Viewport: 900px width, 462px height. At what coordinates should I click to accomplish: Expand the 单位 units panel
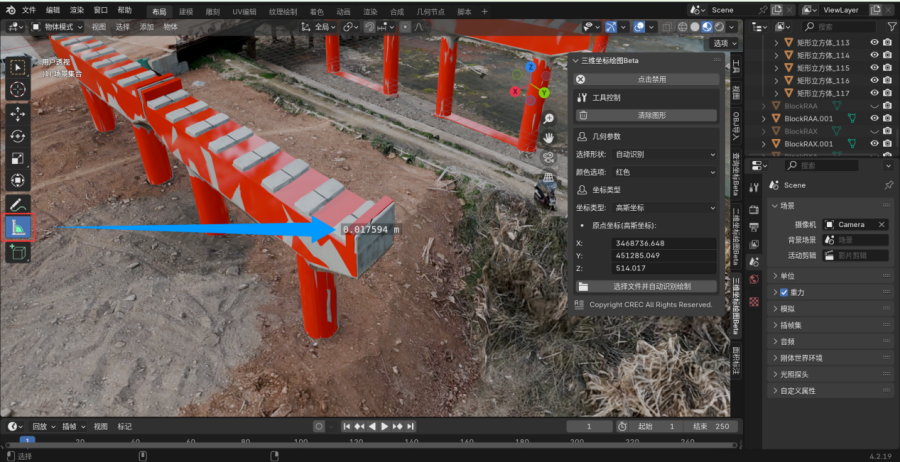(788, 276)
